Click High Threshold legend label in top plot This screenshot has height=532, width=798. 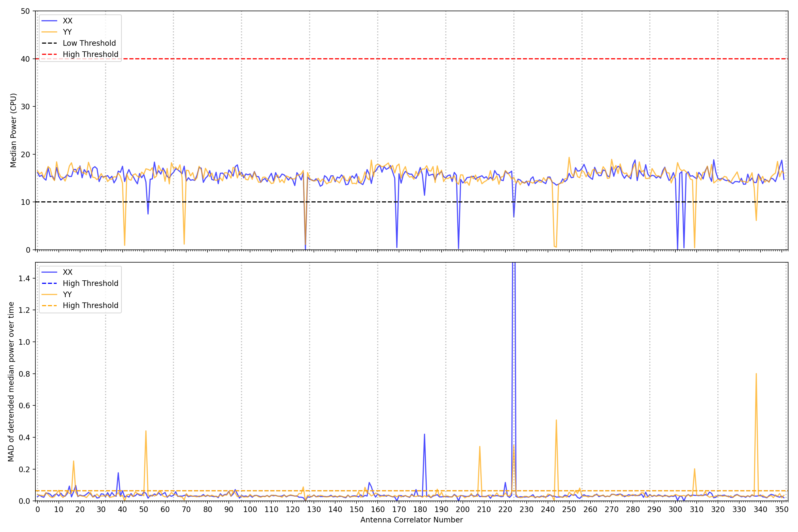click(90, 55)
